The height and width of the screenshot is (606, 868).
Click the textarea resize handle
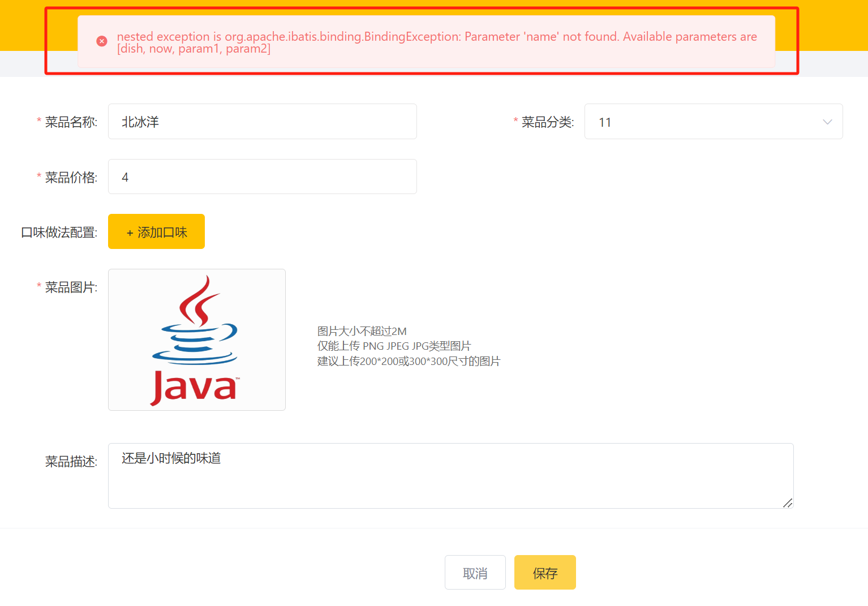click(x=788, y=502)
